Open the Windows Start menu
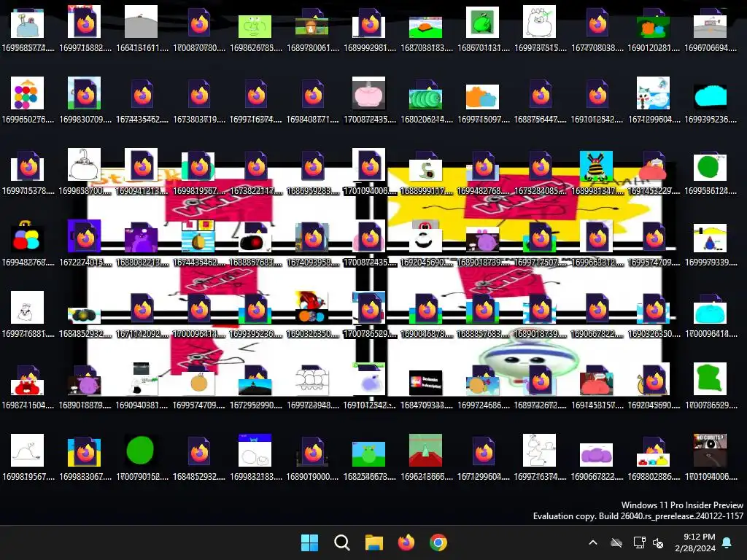This screenshot has width=747, height=560. point(309,542)
